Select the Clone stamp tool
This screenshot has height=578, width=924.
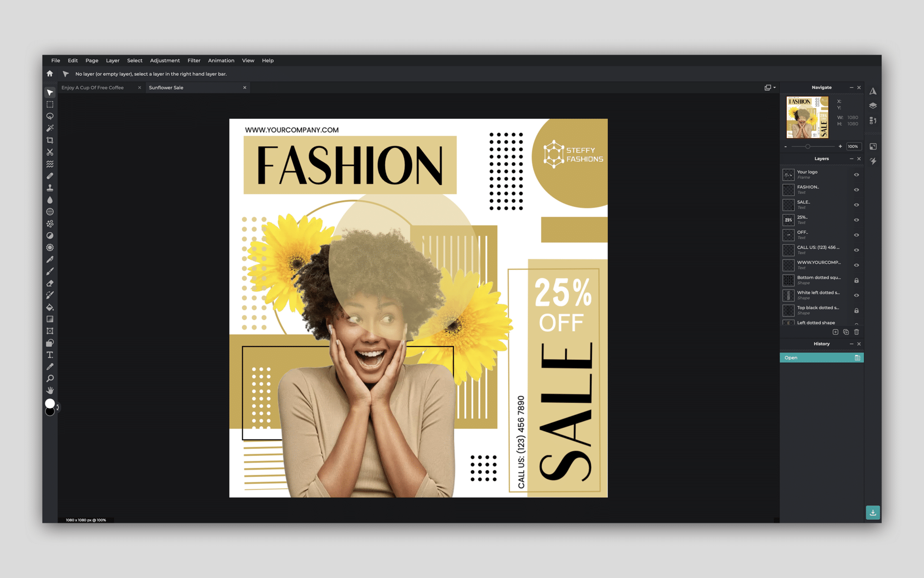[50, 188]
